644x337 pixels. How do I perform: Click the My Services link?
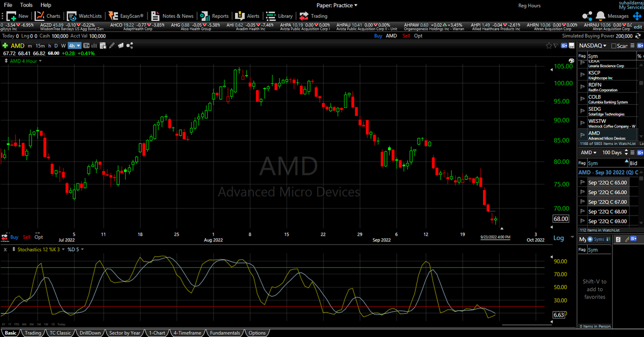[x=631, y=8]
